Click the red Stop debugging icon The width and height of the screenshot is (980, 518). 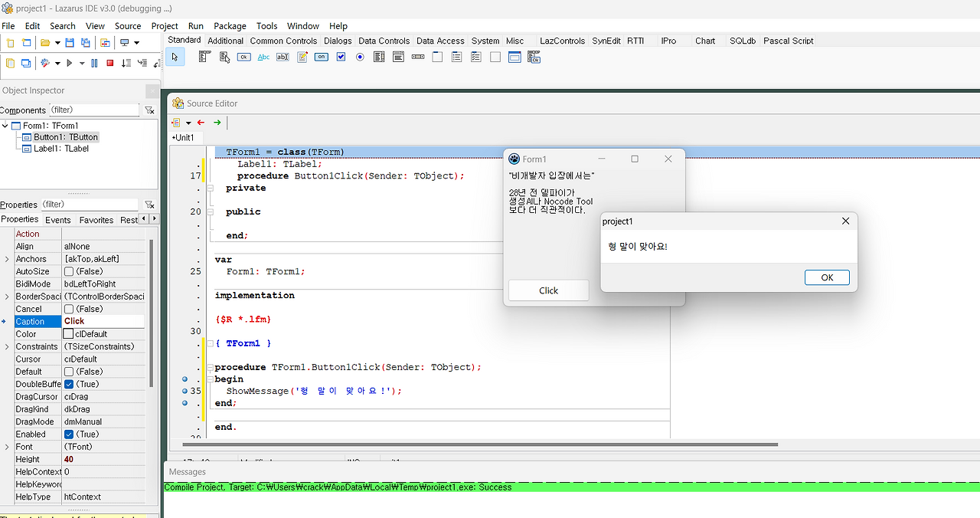pyautogui.click(x=110, y=63)
